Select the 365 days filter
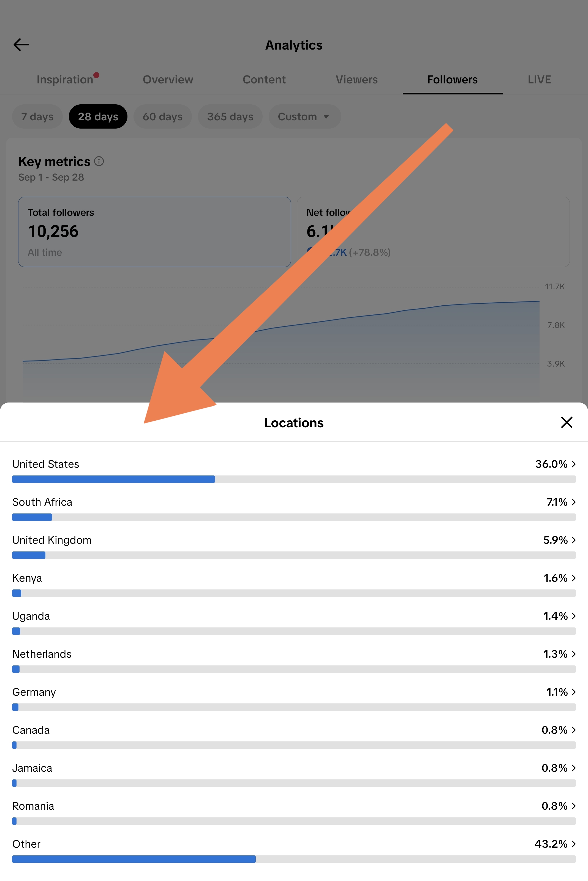 pos(230,117)
